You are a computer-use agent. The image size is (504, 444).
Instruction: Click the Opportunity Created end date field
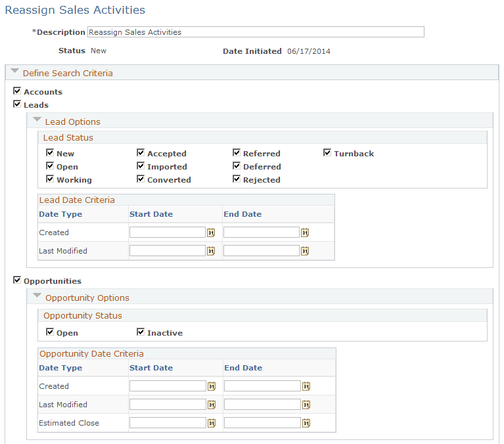coord(262,386)
